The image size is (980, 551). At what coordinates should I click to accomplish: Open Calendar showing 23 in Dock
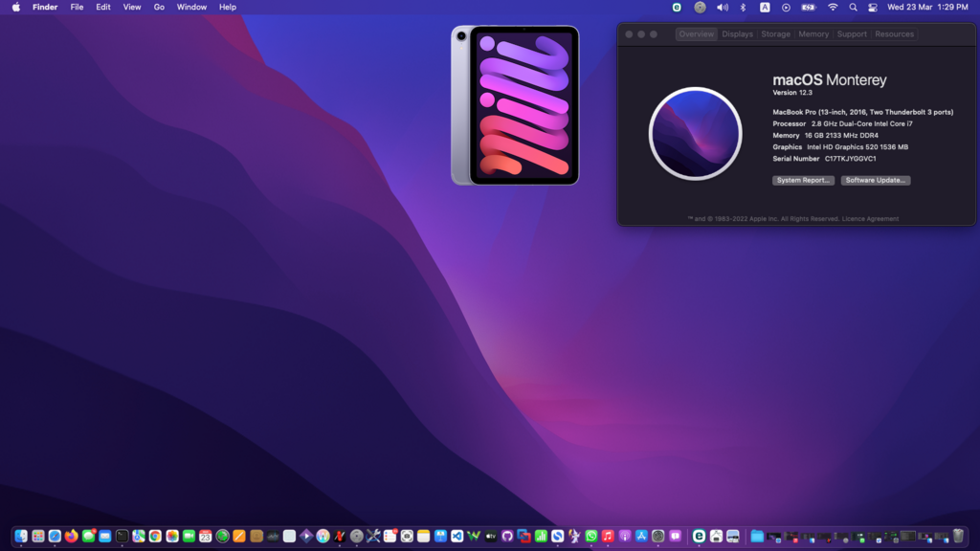(206, 536)
